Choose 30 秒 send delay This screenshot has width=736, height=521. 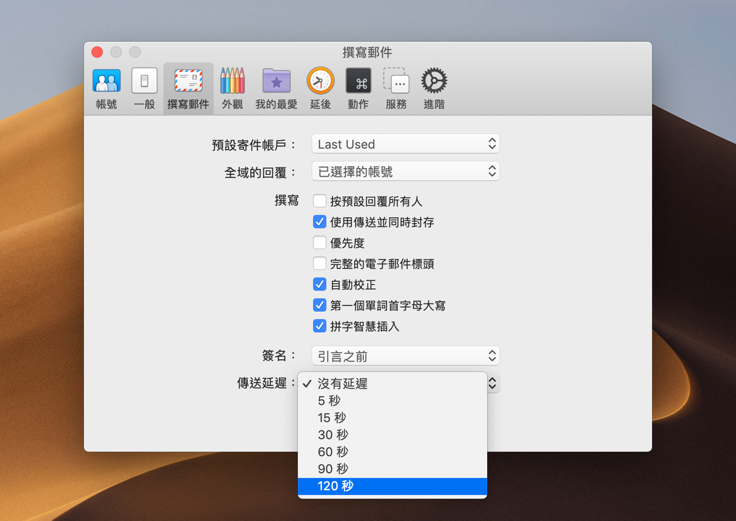[392, 435]
